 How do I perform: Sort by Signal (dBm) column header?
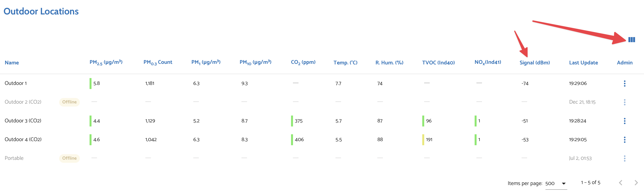pyautogui.click(x=535, y=63)
